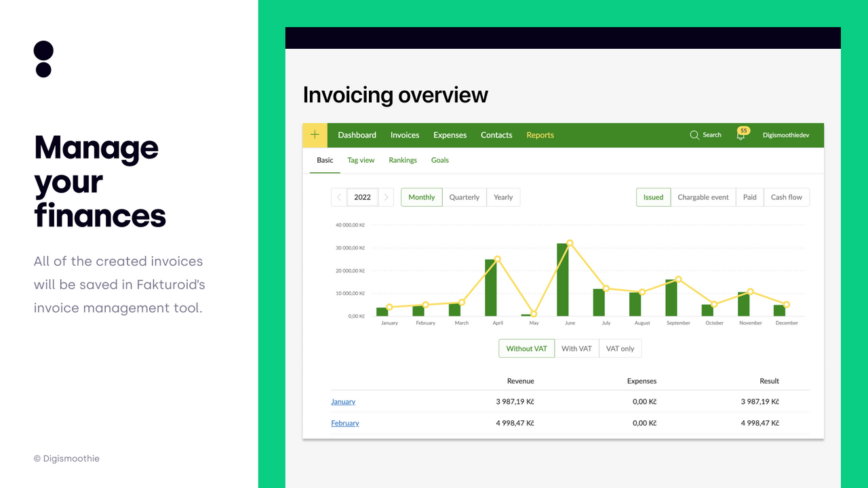
Task: Click the May line data point
Action: pos(534,314)
